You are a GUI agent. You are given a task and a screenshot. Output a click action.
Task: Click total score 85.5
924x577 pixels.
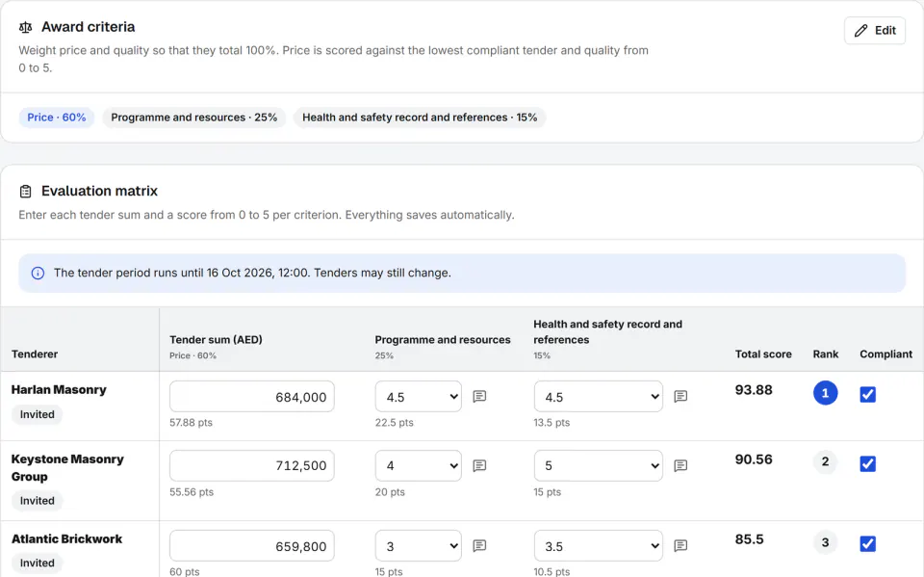coord(749,539)
